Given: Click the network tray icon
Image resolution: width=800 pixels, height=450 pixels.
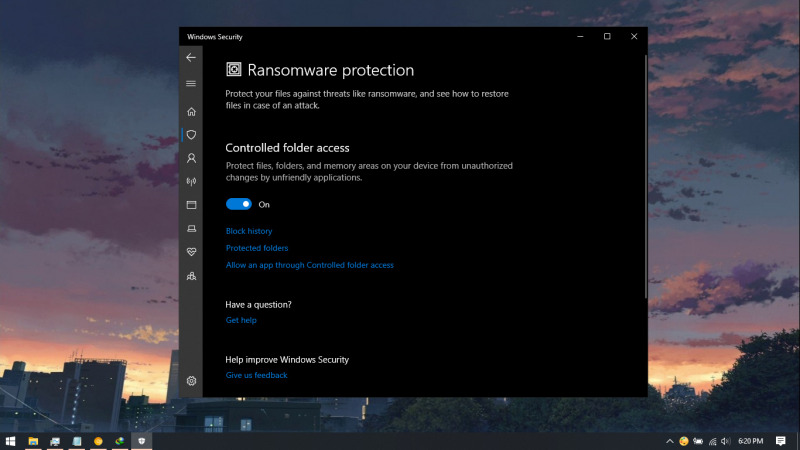Looking at the screenshot, I should pos(712,441).
